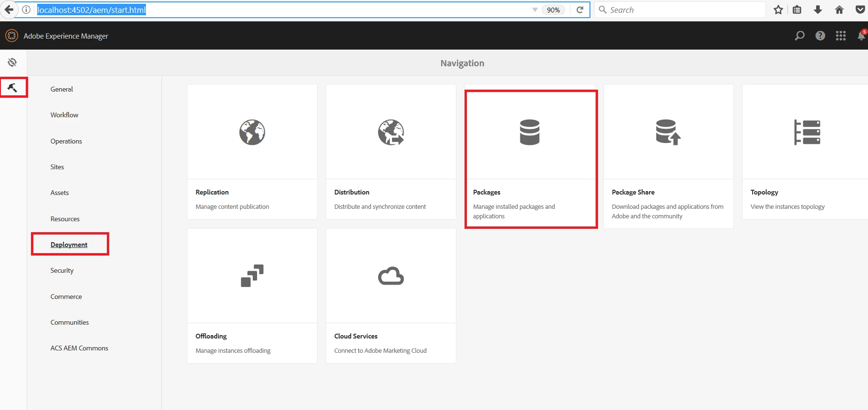
Task: Click the Cloud Services cloud icon
Action: 391,276
